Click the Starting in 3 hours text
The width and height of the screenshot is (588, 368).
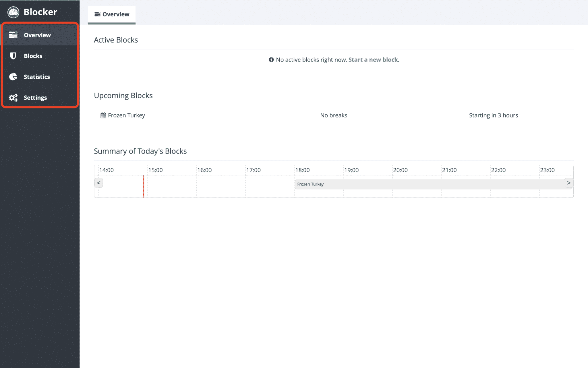tap(494, 115)
